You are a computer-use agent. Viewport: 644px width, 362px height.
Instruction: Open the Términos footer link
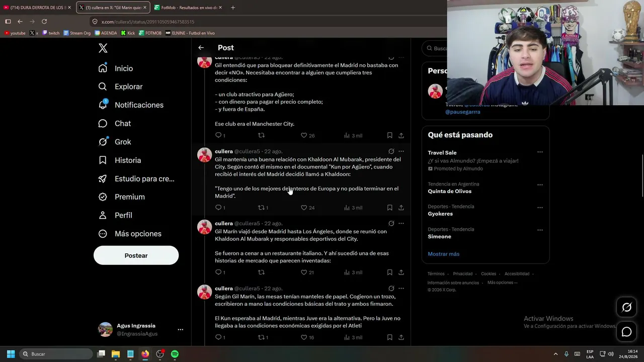[x=436, y=274]
